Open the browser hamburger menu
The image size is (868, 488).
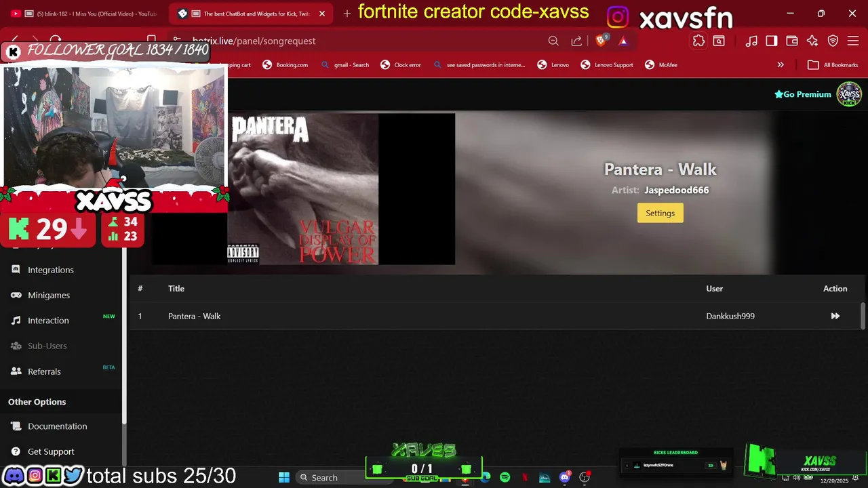(x=853, y=41)
